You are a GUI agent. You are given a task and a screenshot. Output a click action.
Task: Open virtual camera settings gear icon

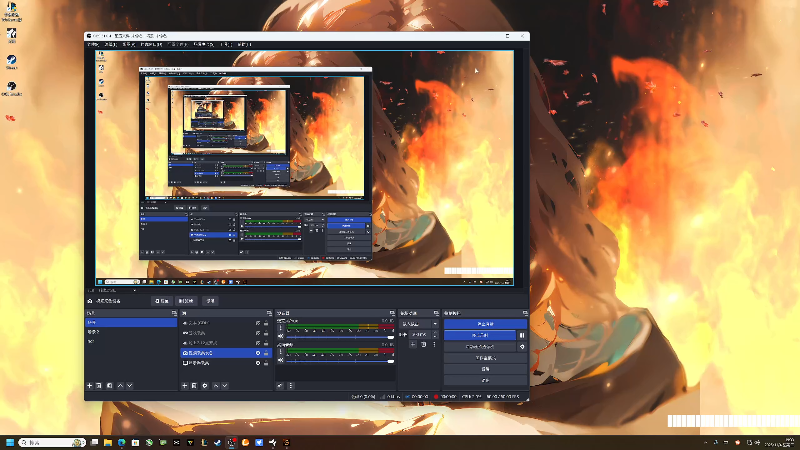coord(522,346)
